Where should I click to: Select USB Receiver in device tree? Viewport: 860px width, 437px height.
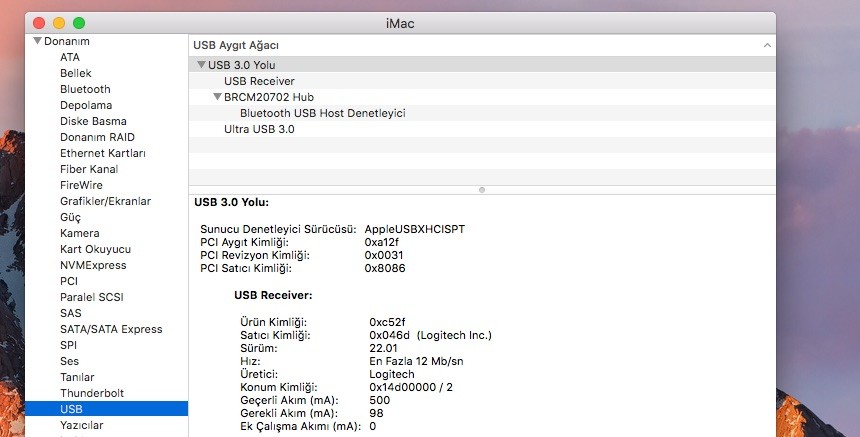click(x=259, y=81)
